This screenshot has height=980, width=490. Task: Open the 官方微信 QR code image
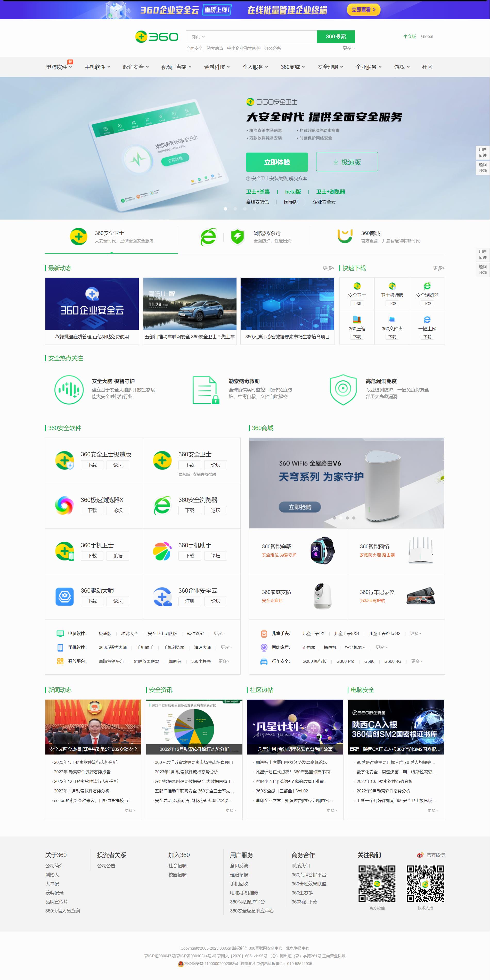(x=377, y=884)
